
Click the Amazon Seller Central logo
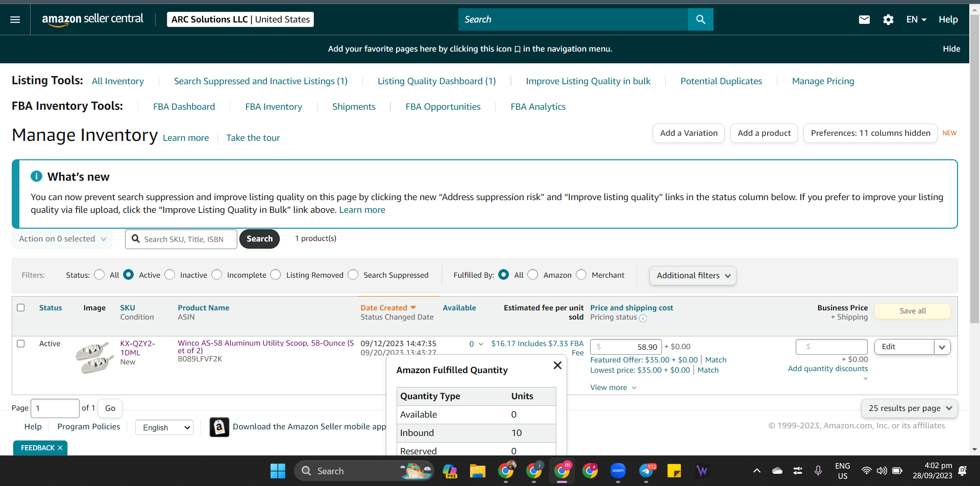tap(92, 19)
